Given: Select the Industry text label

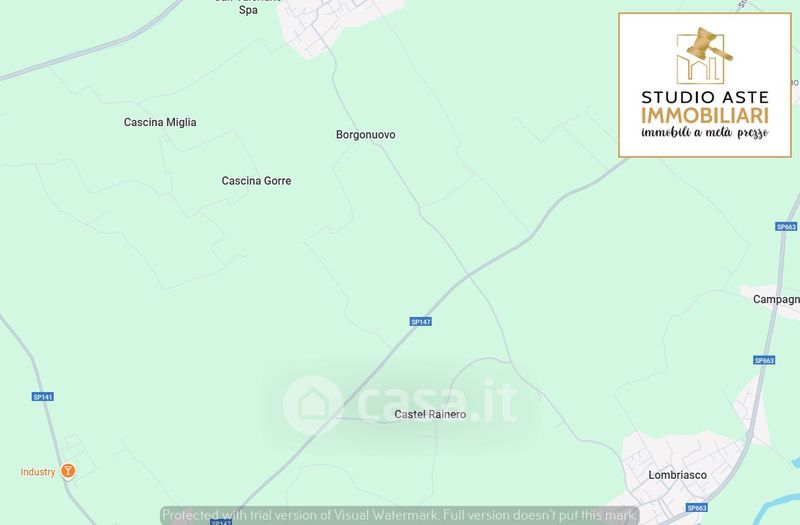Looking at the screenshot, I should 38,472.
